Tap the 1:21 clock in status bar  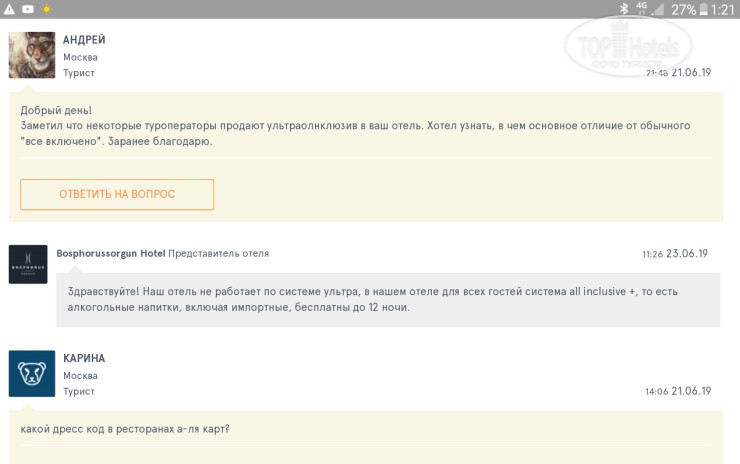[723, 9]
